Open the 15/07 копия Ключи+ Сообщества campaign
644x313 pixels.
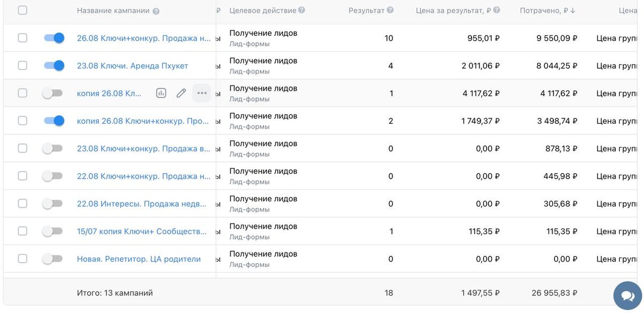(142, 232)
